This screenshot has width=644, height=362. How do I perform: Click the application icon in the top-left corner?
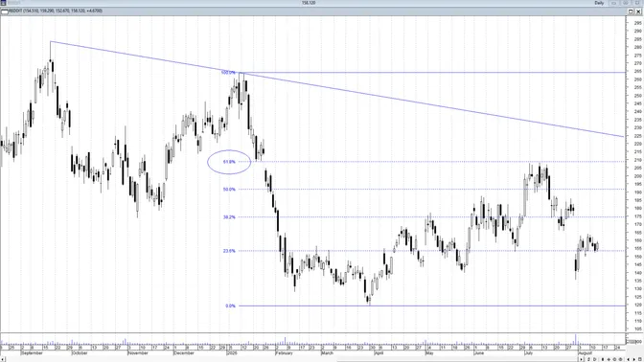[x=3, y=3]
